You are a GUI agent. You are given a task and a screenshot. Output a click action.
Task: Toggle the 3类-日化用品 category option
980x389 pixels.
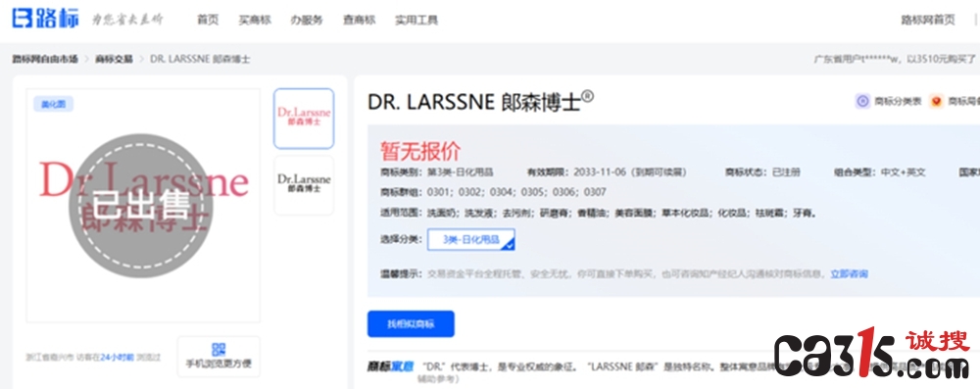tap(471, 239)
